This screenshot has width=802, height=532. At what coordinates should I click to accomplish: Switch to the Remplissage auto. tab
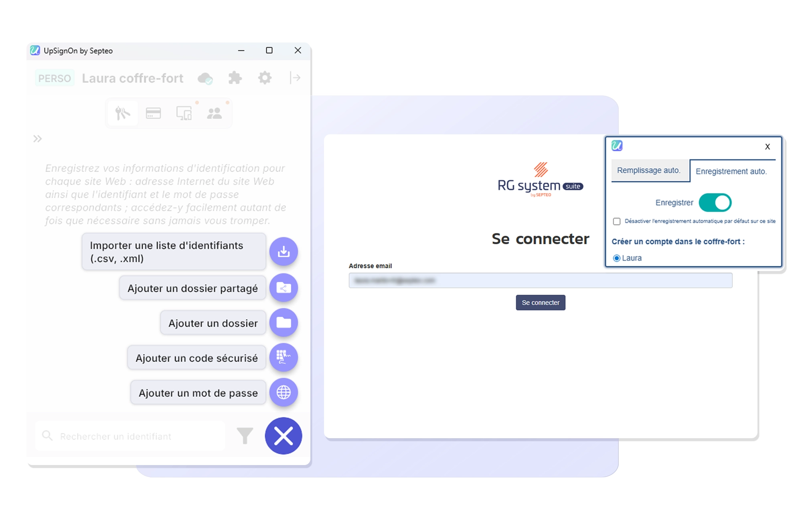pyautogui.click(x=650, y=170)
